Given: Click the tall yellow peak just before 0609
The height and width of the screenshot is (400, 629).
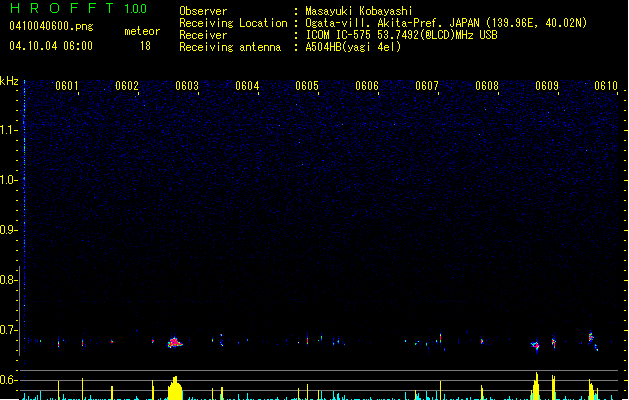Looking at the screenshot, I should 537,386.
